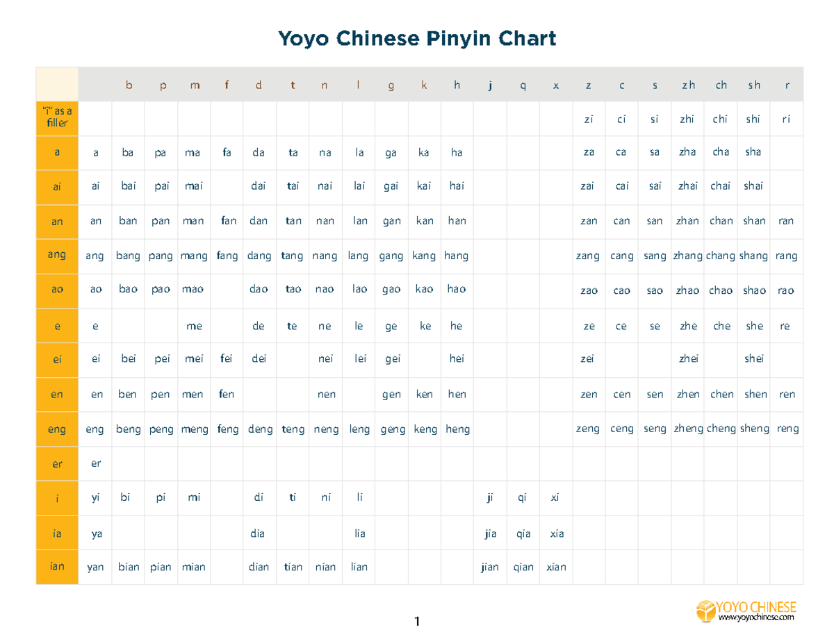
Task: Click the 'yan' cell
Action: click(x=95, y=568)
